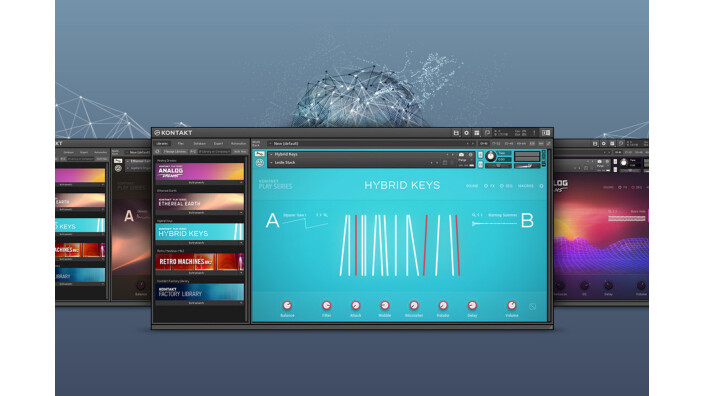The width and height of the screenshot is (704, 396).
Task: Open the workspace layout icon in Kontakt header
Action: tap(477, 133)
